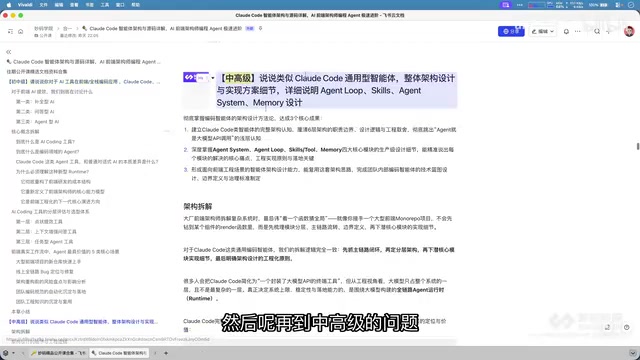Screen dimensions: 640x360
Task: Open the help question-mark icon bottom right
Action: click(627, 327)
